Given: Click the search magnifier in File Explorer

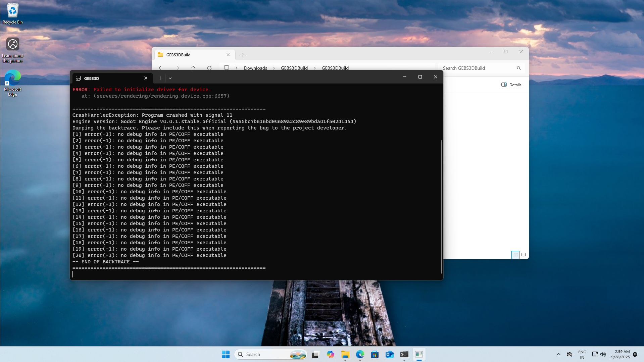Looking at the screenshot, I should click(x=519, y=68).
